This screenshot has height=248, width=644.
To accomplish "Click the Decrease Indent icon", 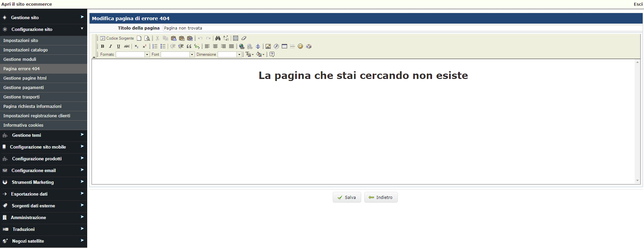I will (173, 46).
